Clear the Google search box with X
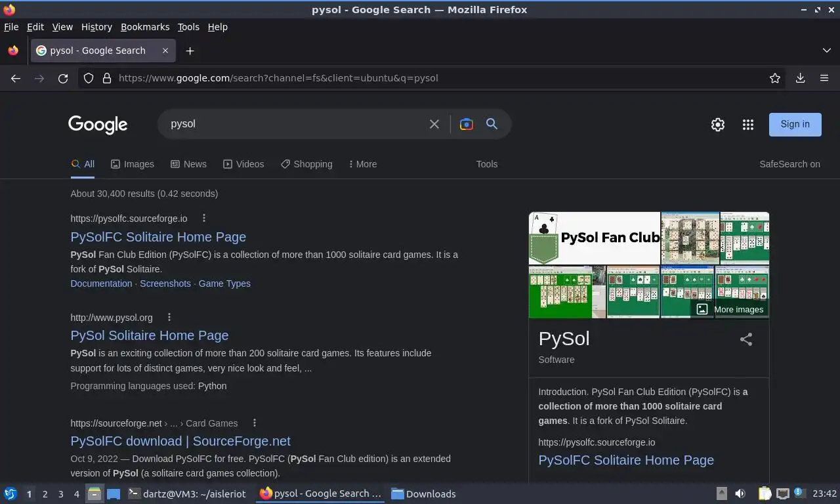840x504 pixels. tap(434, 124)
